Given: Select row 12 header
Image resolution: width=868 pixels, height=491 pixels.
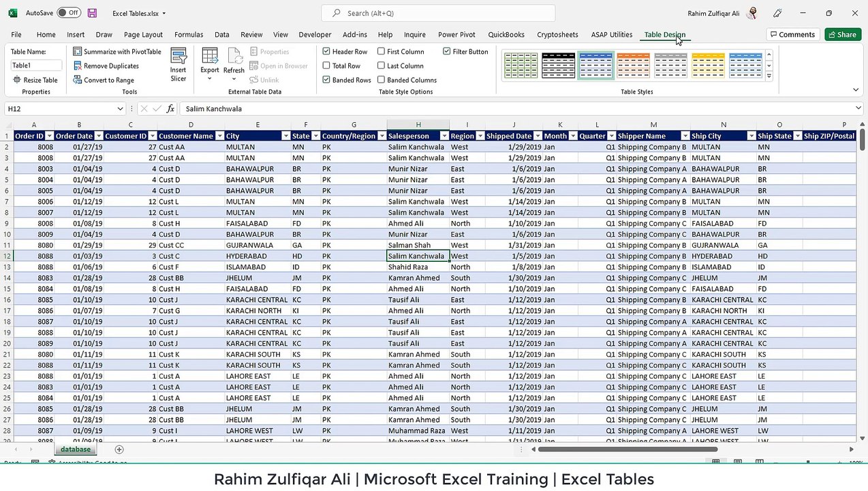Looking at the screenshot, I should [7, 256].
